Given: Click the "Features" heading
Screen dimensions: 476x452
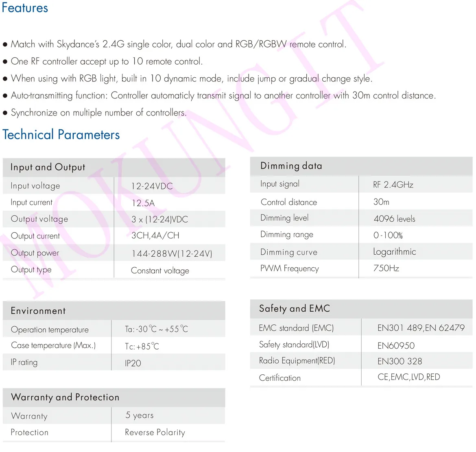Looking at the screenshot, I should pyautogui.click(x=25, y=8).
